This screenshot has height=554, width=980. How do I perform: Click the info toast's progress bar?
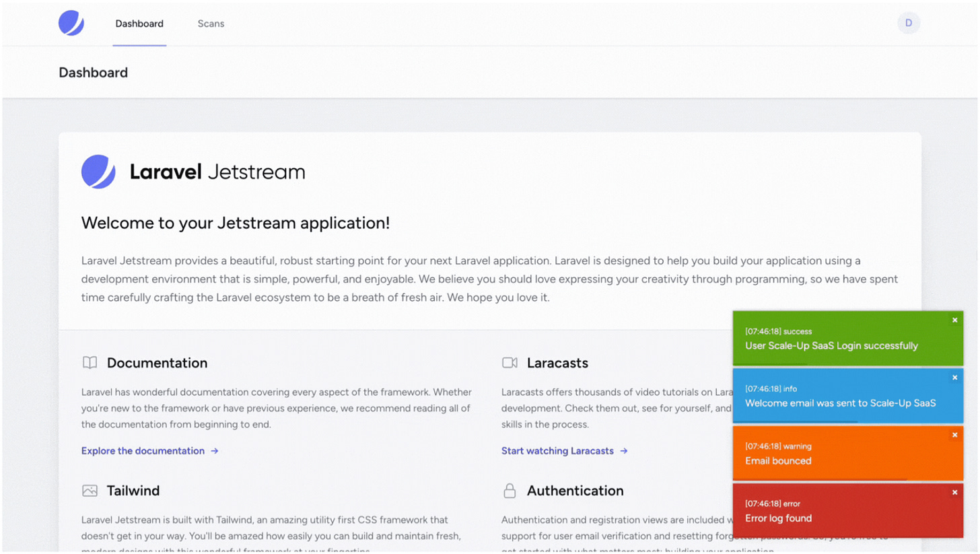796,422
